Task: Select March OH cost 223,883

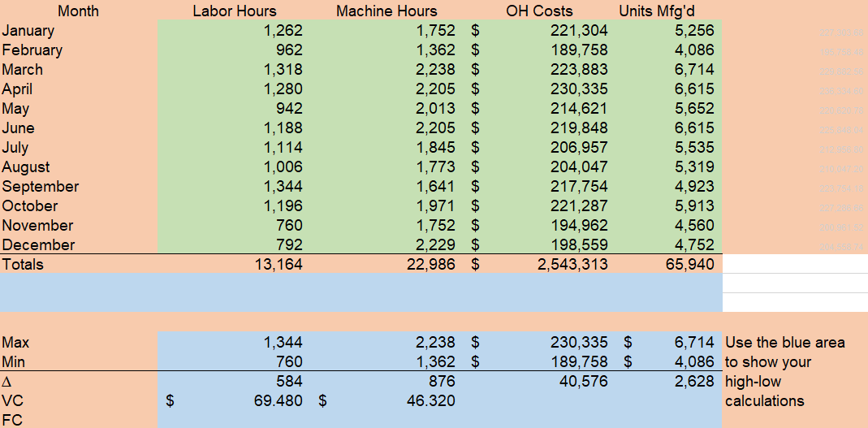Action: (579, 70)
